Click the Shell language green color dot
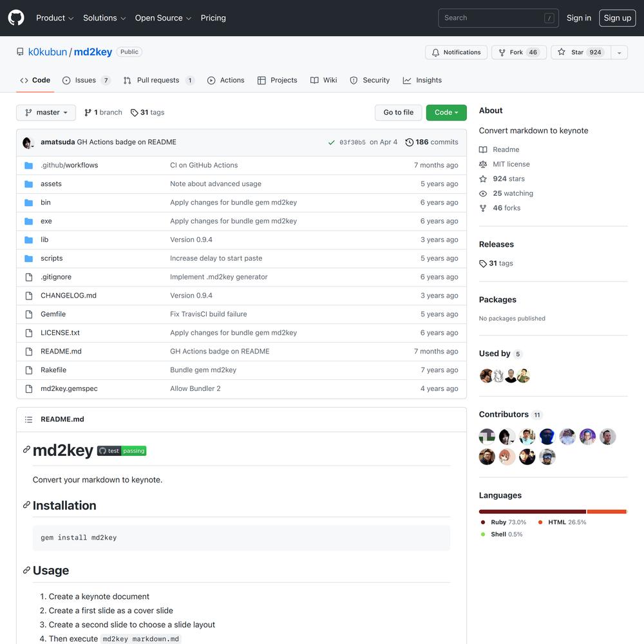The height and width of the screenshot is (644, 644). point(483,535)
